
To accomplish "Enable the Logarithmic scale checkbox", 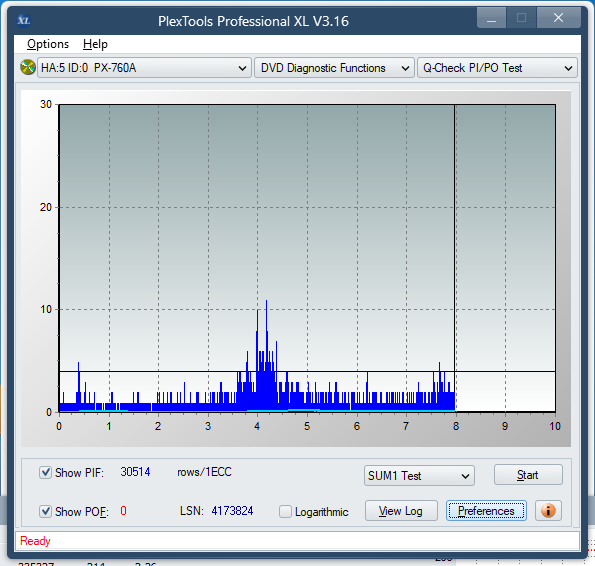I will [x=285, y=511].
